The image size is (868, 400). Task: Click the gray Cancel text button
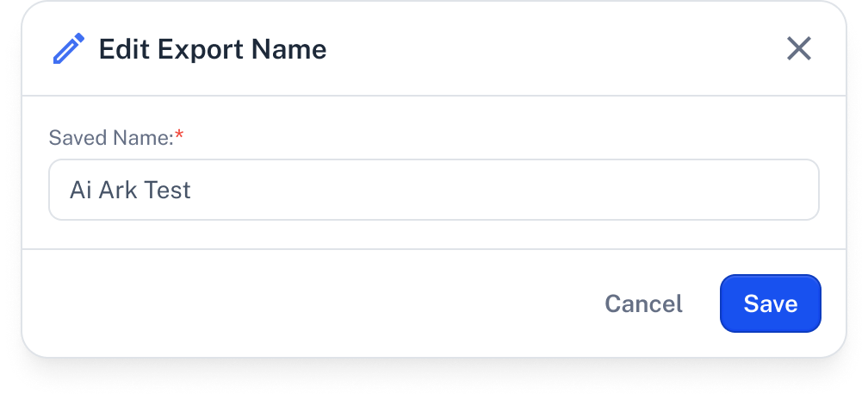643,303
